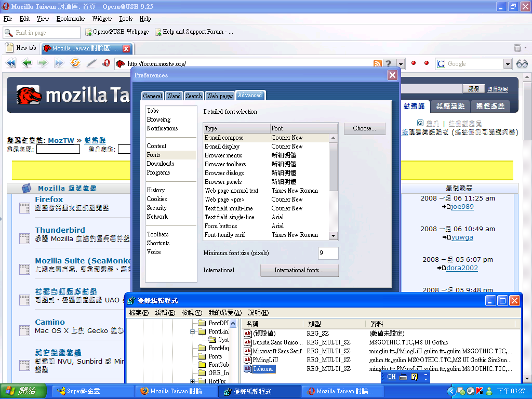Open the address bar history dropdown
This screenshot has width=532, height=399.
(401, 64)
